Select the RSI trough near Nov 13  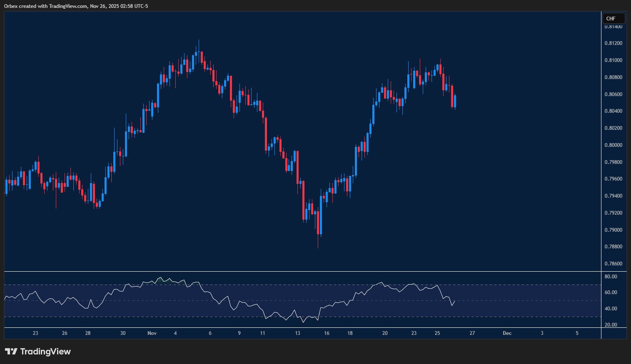[x=303, y=322]
